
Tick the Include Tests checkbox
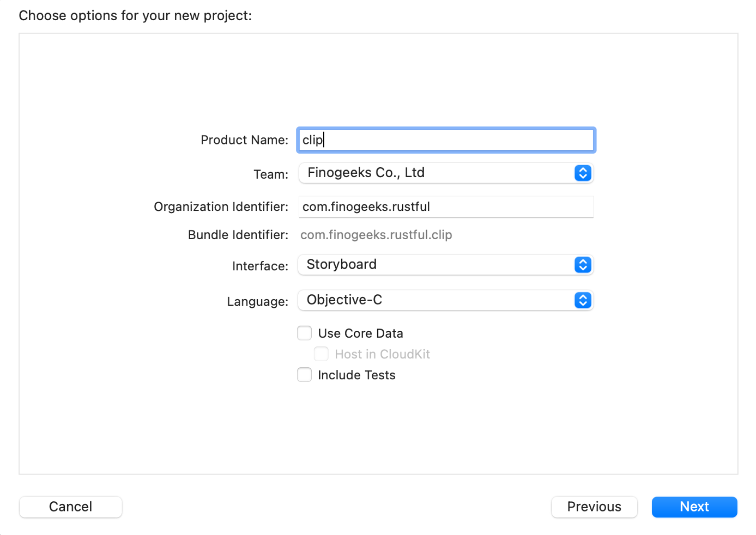[x=305, y=375]
